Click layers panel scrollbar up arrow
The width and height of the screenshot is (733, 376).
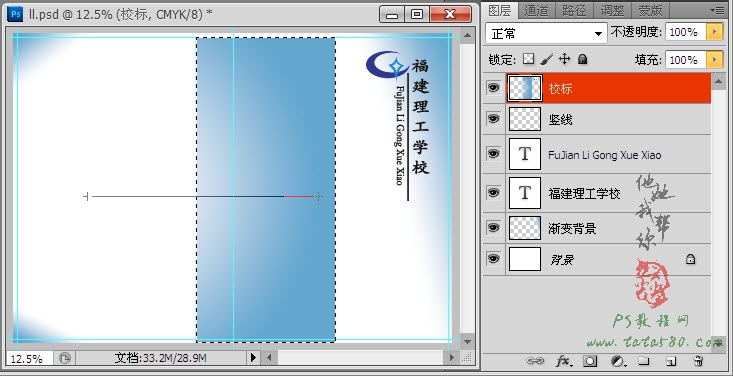pos(718,81)
